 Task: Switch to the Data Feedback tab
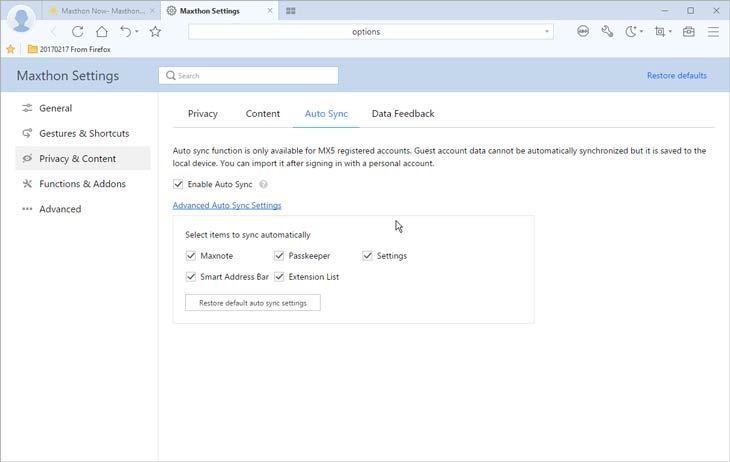(403, 114)
